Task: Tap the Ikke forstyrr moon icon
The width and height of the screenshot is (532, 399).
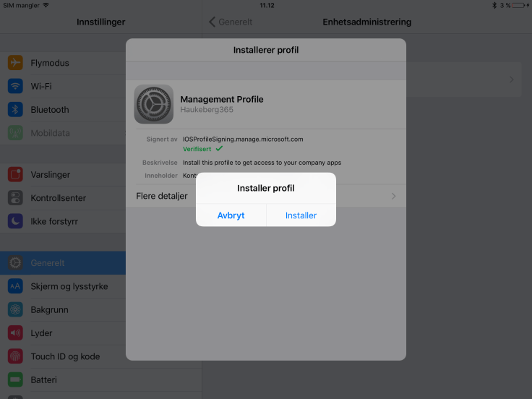Action: (15, 221)
